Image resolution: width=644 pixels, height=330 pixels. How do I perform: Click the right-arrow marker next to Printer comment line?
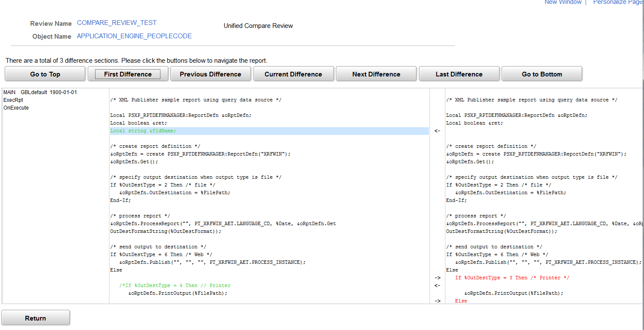tap(437, 278)
